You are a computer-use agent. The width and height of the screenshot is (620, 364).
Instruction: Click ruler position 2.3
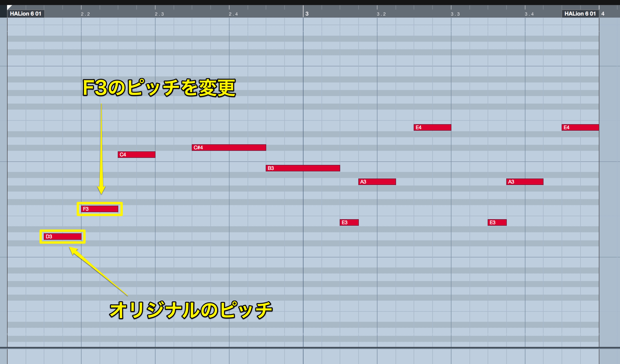click(x=159, y=14)
